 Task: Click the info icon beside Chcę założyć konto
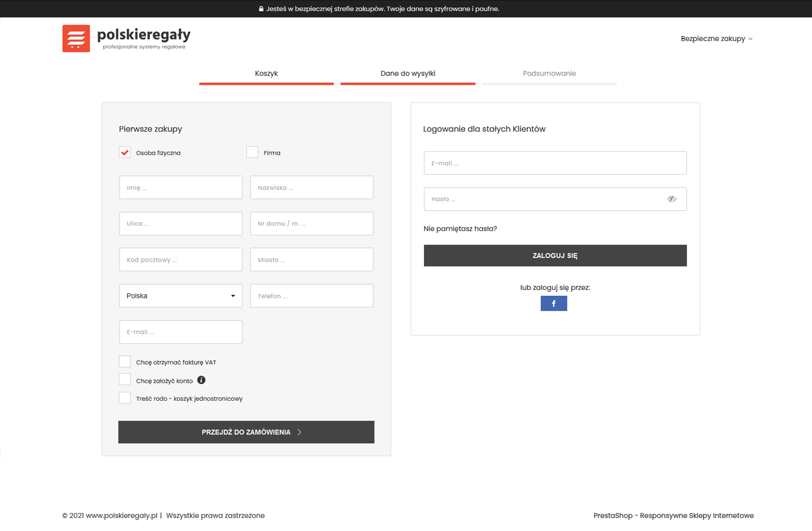point(201,380)
